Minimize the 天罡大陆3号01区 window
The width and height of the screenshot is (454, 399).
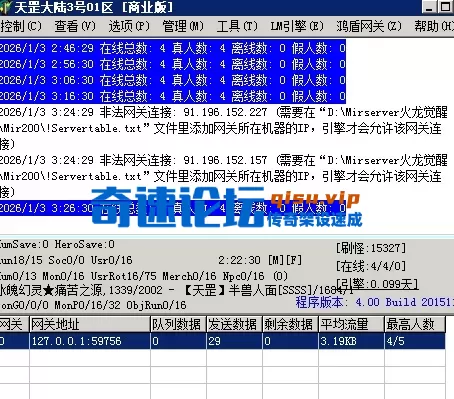[430, 7]
